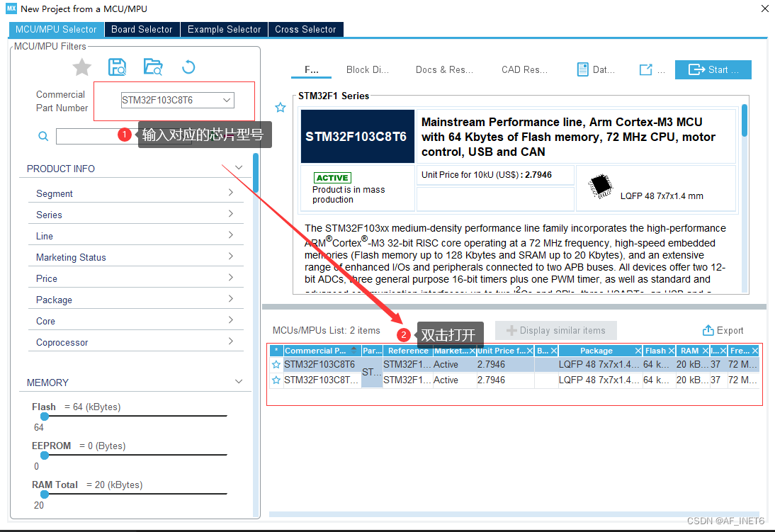The height and width of the screenshot is (532, 775).
Task: Click the filter search input field
Action: click(123, 136)
